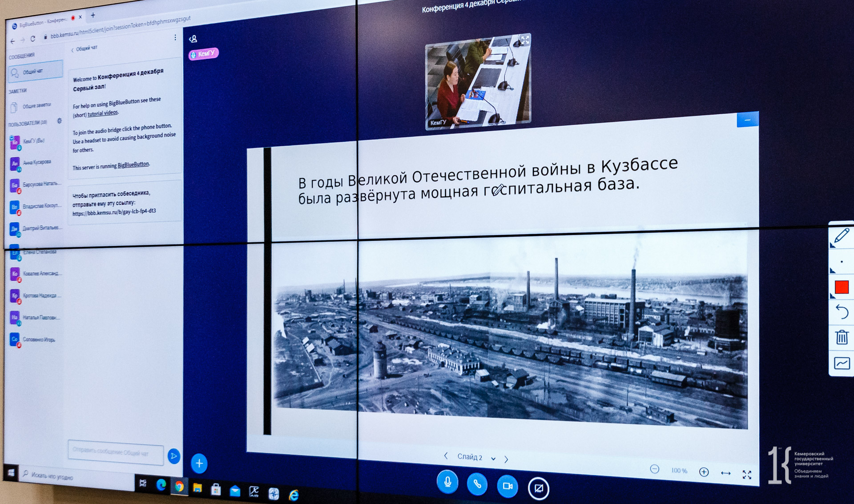Undo the last whiteboard annotation

pyautogui.click(x=842, y=312)
